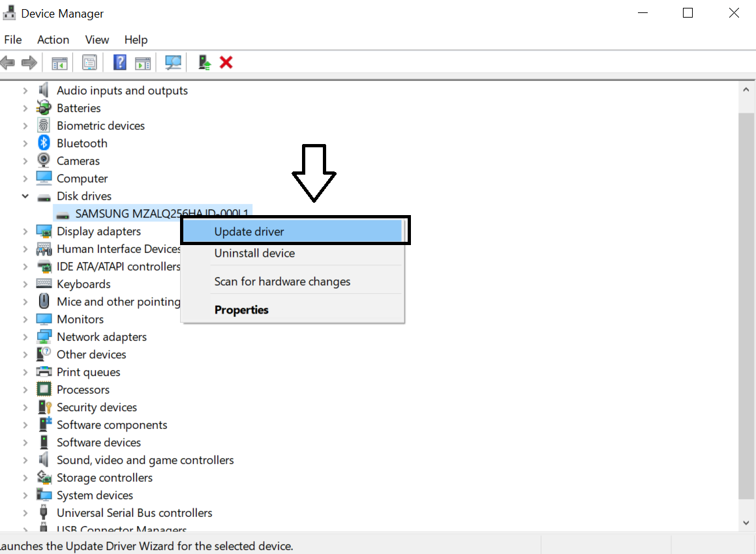Select the Sound, video and game controllers category
This screenshot has width=756, height=554.
(145, 459)
